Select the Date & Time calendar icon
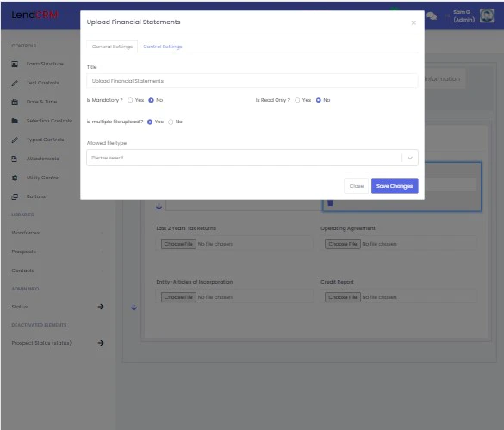The width and height of the screenshot is (504, 430). [15, 102]
